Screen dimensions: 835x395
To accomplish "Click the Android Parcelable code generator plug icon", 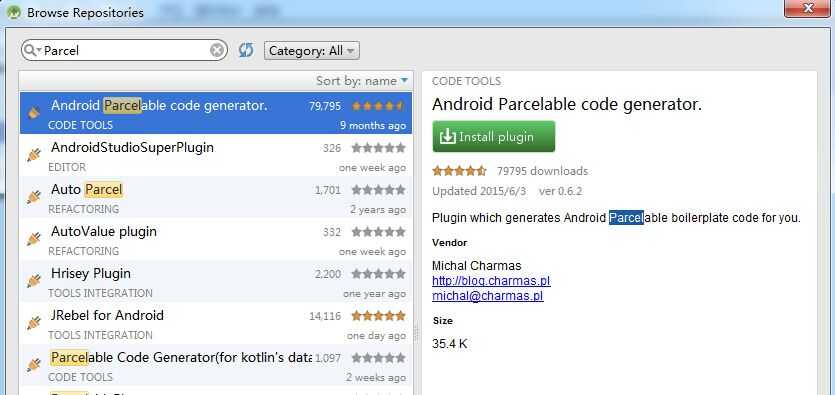I will [x=34, y=113].
